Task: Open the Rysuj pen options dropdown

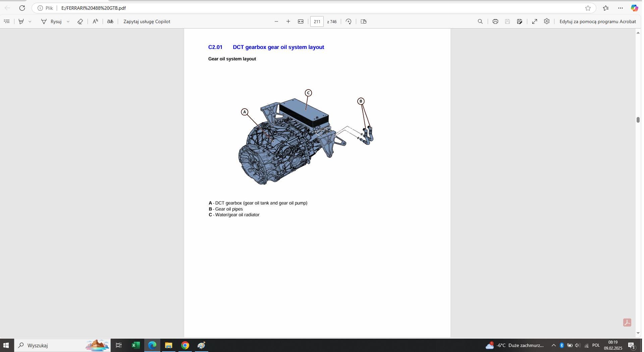Action: point(68,21)
